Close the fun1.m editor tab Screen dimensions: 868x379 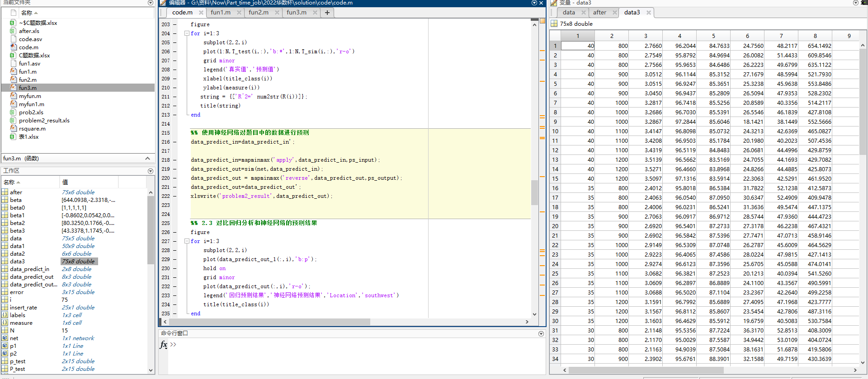click(239, 13)
